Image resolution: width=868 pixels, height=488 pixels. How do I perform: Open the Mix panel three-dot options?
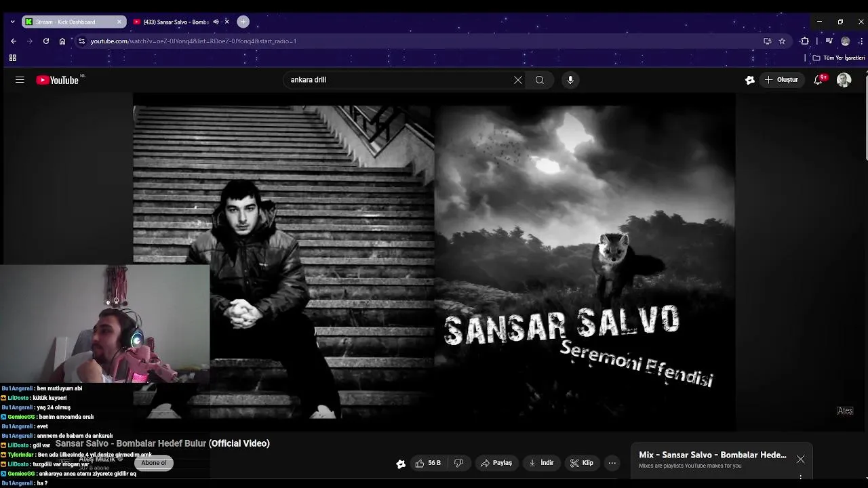801,477
